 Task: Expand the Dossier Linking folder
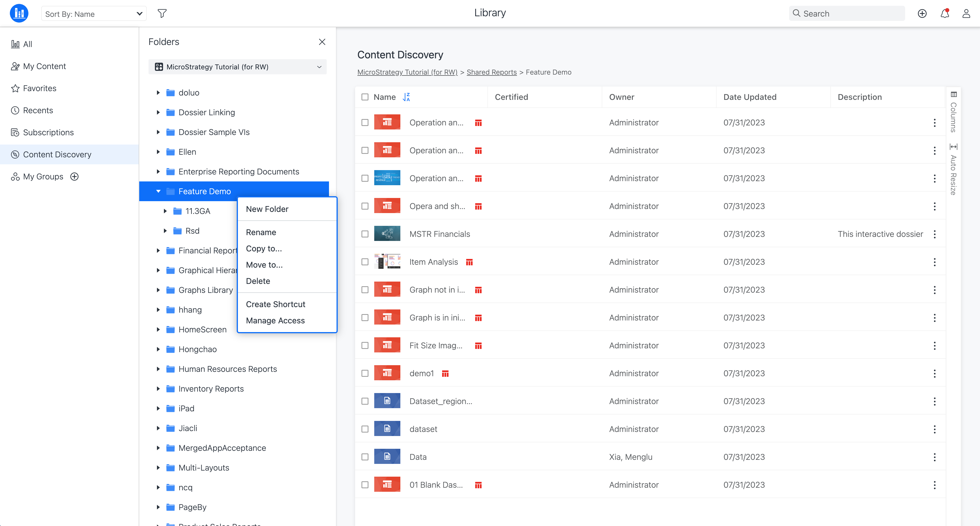[158, 112]
